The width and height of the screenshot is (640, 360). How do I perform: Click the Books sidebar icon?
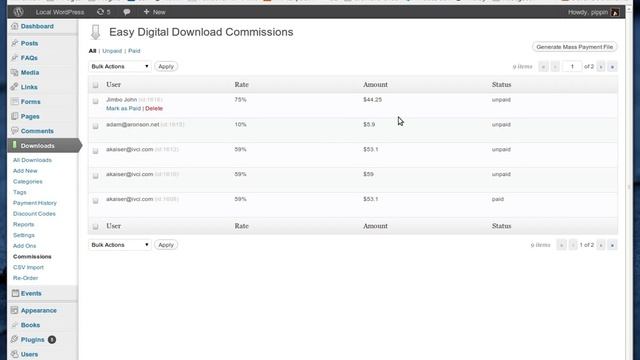click(x=15, y=325)
